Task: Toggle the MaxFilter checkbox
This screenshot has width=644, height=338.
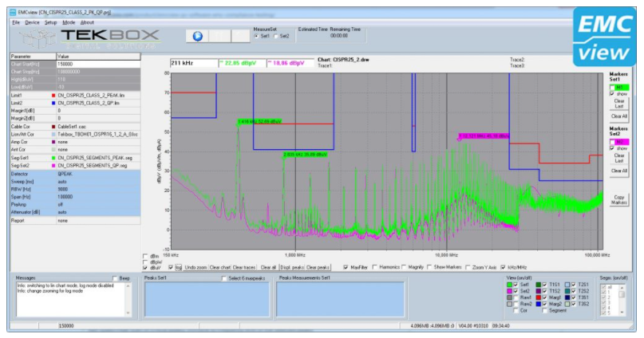Action: point(345,267)
